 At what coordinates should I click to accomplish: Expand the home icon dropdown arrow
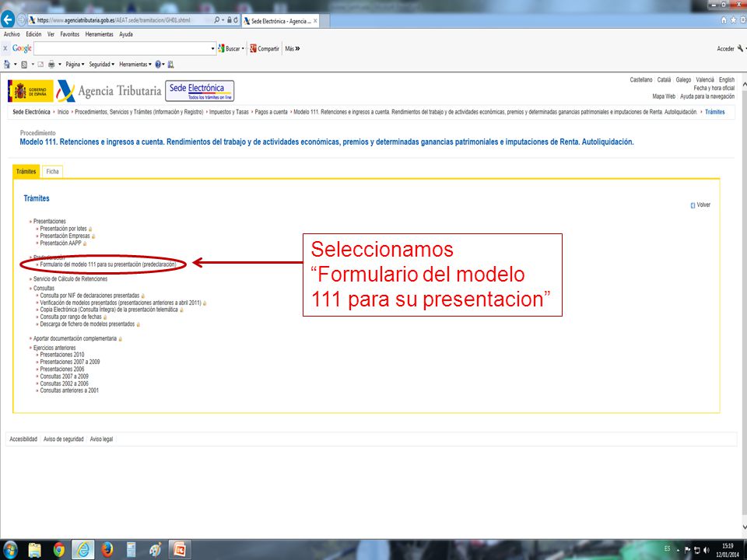coord(16,65)
